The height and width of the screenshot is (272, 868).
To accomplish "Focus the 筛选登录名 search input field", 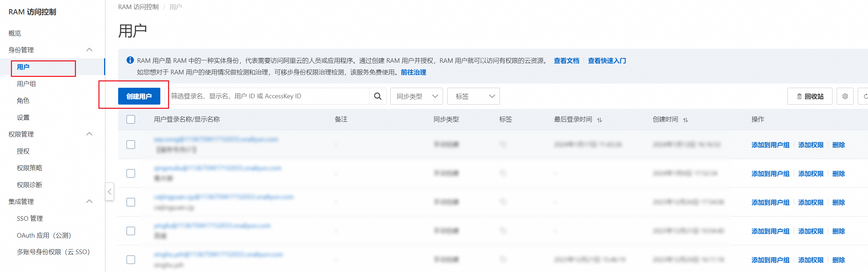I will tap(267, 96).
